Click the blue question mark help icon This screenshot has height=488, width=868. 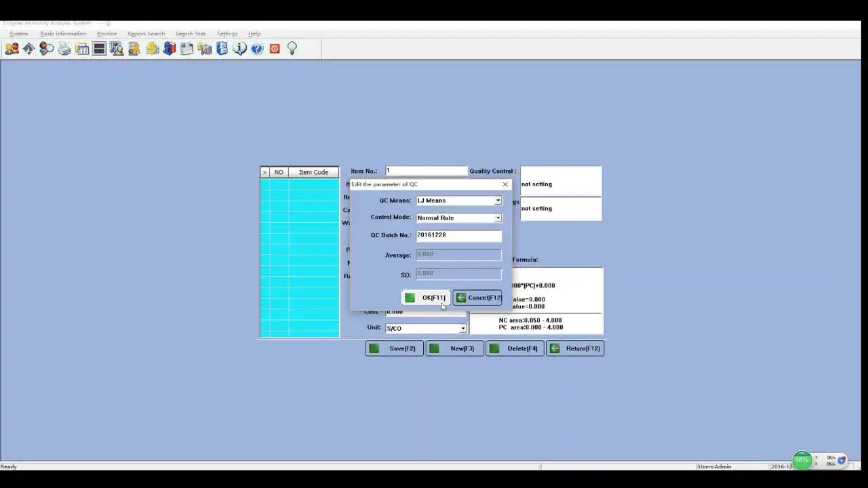[257, 49]
